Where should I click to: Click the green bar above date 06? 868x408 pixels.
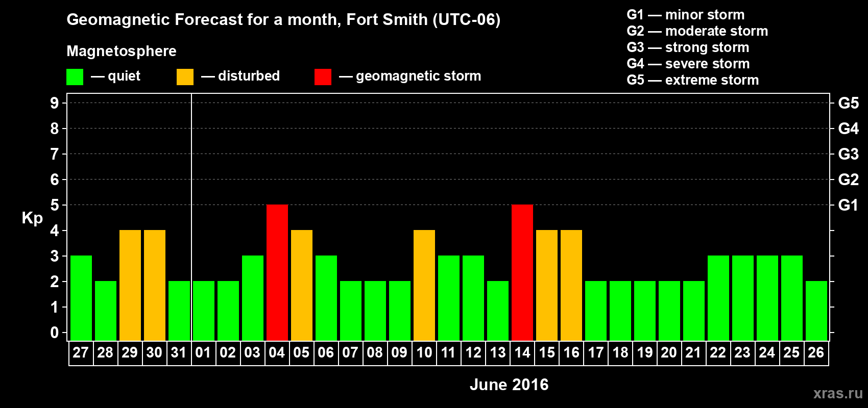(x=326, y=298)
